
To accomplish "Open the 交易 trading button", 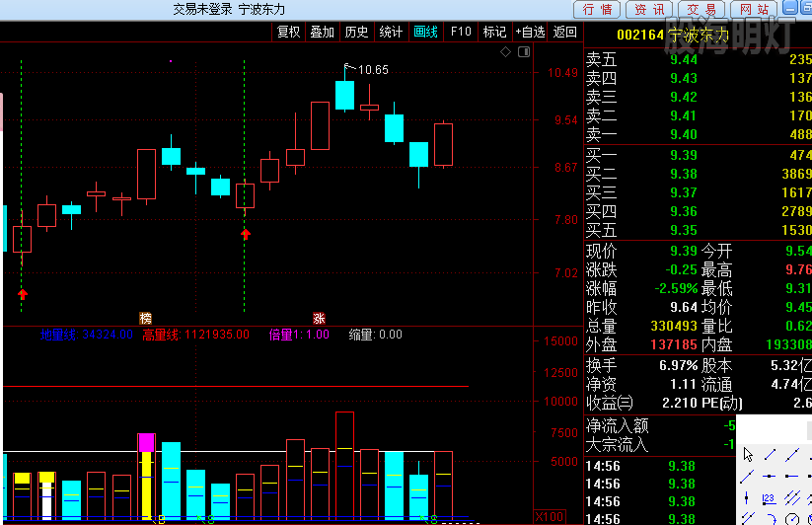I will point(701,9).
